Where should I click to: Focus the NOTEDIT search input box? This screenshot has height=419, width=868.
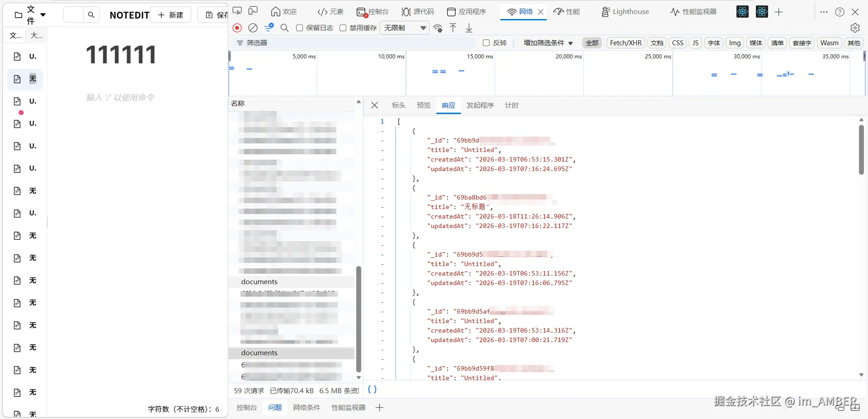(73, 15)
